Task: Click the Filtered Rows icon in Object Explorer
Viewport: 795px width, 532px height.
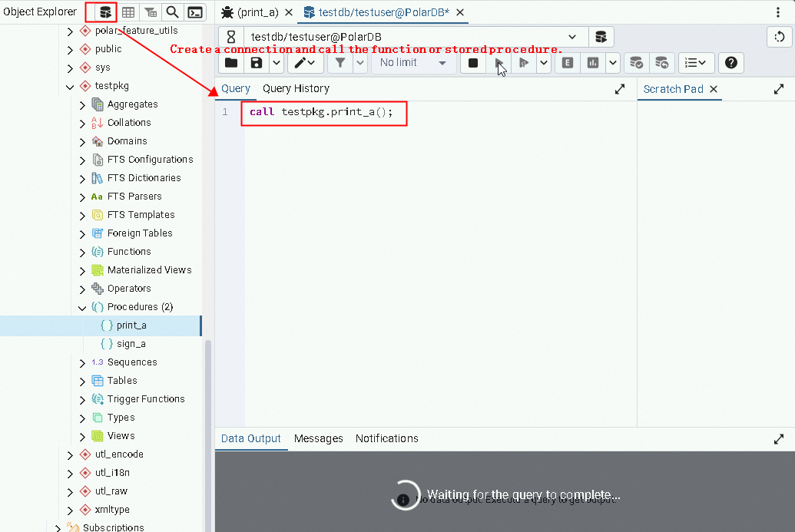Action: pyautogui.click(x=151, y=12)
